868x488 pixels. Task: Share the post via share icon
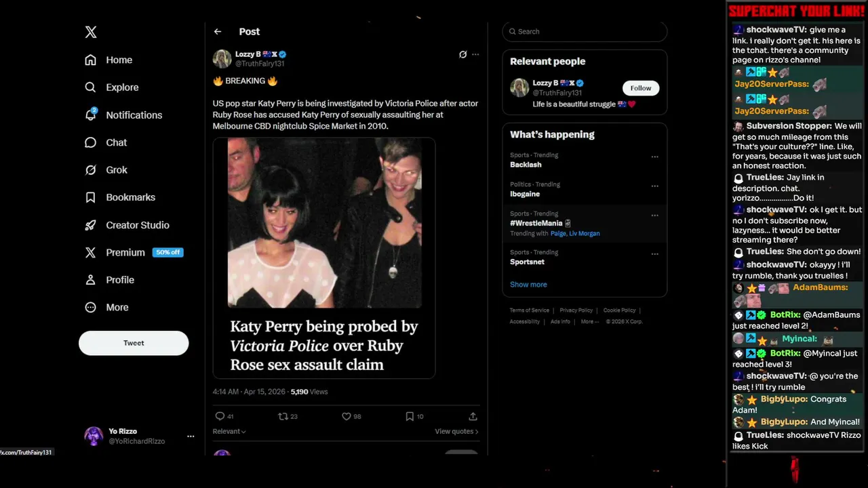tap(473, 416)
